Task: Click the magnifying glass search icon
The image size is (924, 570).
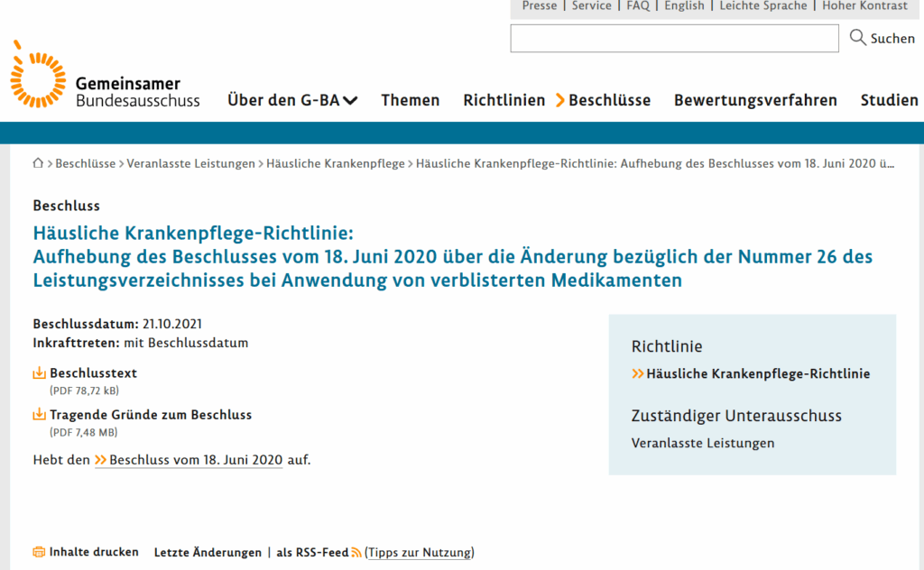Action: 857,38
